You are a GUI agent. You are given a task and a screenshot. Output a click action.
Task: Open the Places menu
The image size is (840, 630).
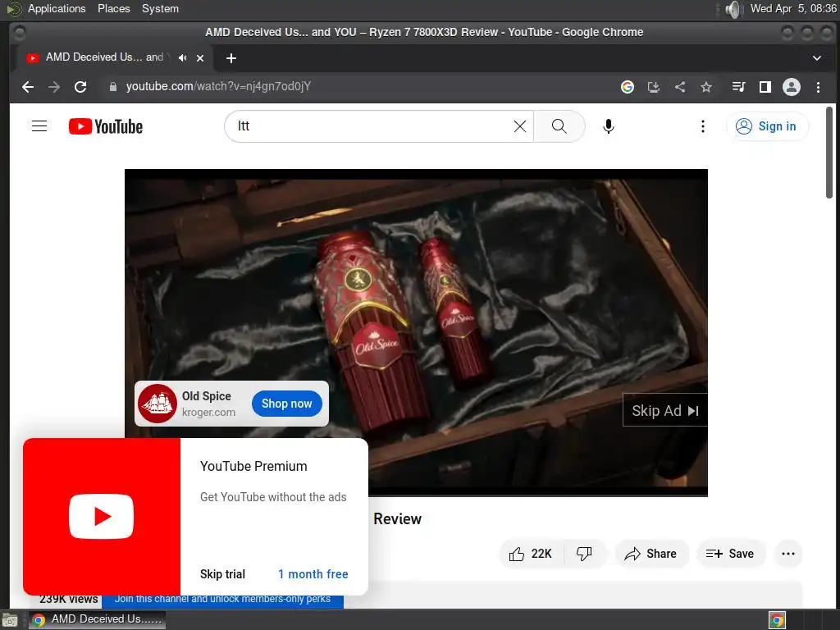tap(113, 8)
